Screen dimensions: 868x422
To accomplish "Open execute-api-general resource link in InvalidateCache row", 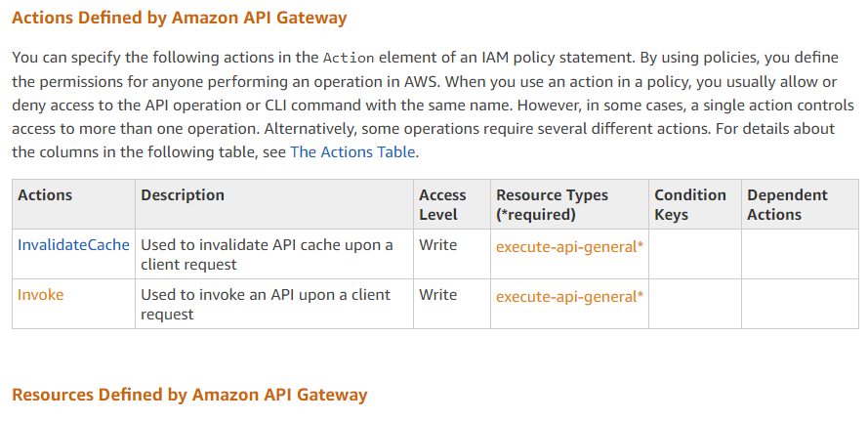I will click(569, 247).
